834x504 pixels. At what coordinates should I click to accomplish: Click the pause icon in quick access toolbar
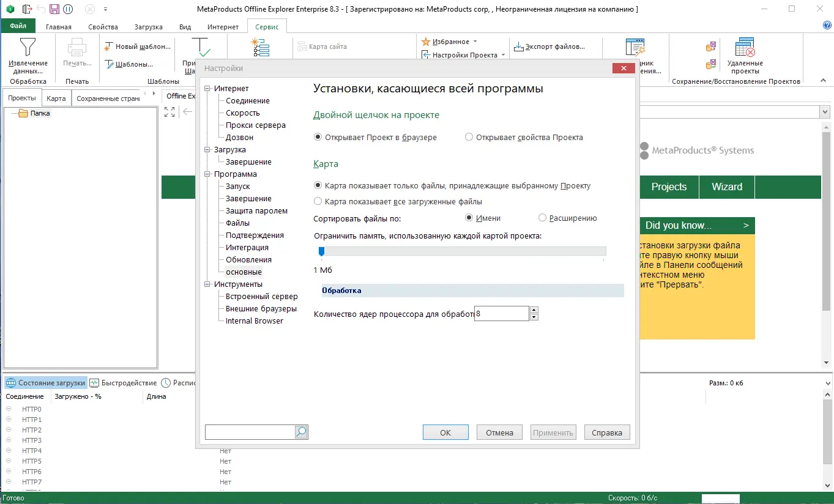point(68,9)
